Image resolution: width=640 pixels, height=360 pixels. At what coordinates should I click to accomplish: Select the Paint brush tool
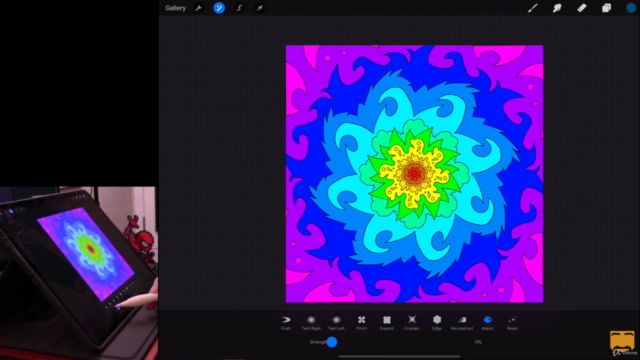(x=532, y=8)
